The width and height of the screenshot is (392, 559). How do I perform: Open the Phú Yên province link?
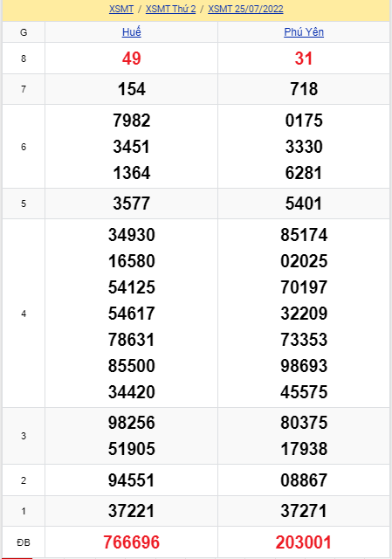click(x=304, y=32)
